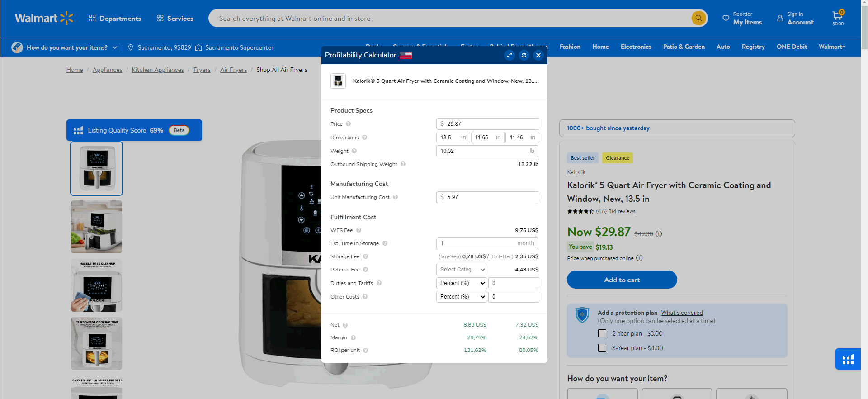Open the Patio & Garden nav tab
Viewport: 868px width, 399px height.
pyautogui.click(x=684, y=47)
